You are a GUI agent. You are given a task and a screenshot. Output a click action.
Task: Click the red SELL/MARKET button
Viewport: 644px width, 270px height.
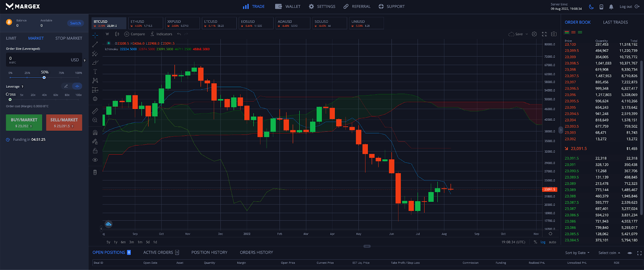point(64,123)
